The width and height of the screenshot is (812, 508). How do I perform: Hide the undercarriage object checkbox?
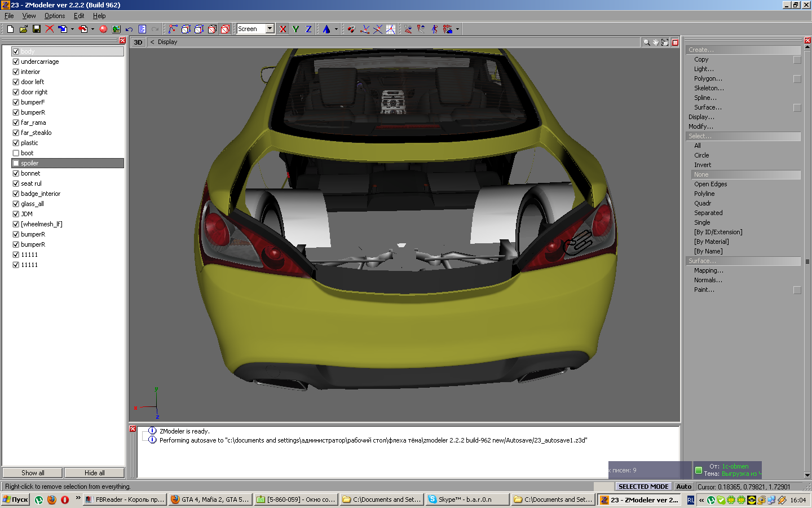16,62
